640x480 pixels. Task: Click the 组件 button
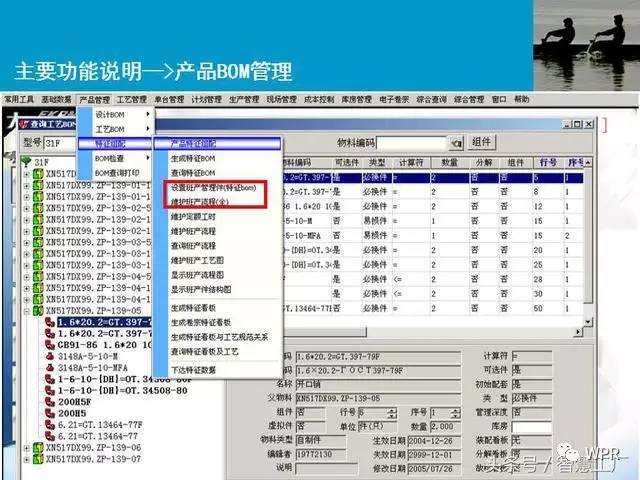point(483,143)
